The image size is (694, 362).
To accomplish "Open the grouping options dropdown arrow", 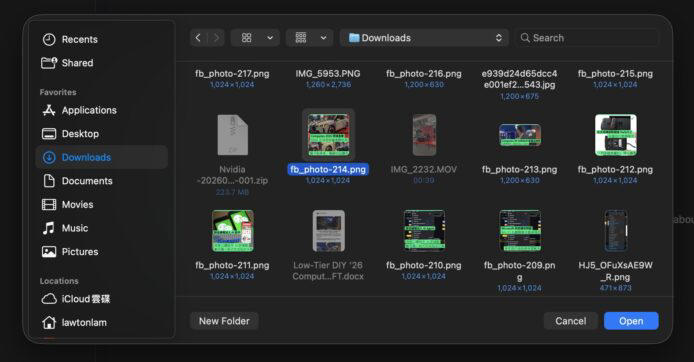I will click(x=324, y=38).
